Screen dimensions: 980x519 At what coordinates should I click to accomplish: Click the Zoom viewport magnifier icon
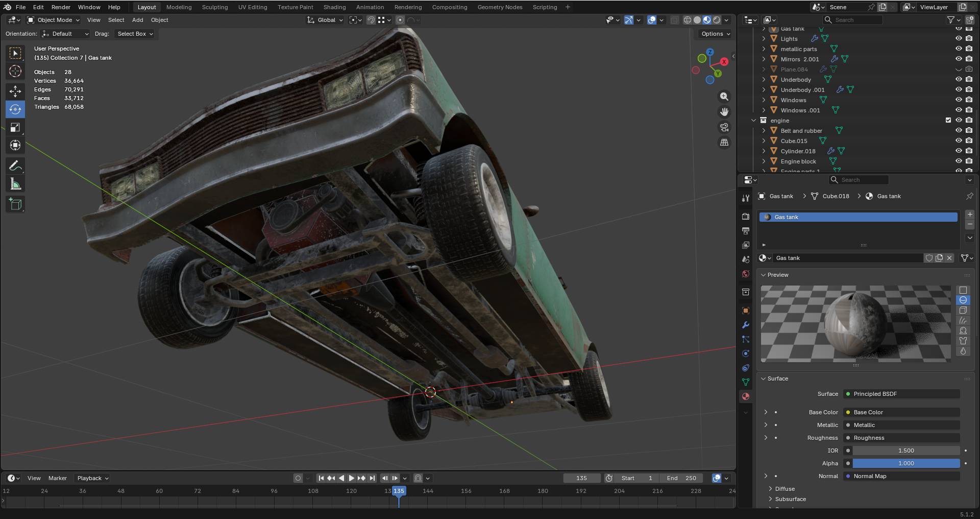pos(724,97)
